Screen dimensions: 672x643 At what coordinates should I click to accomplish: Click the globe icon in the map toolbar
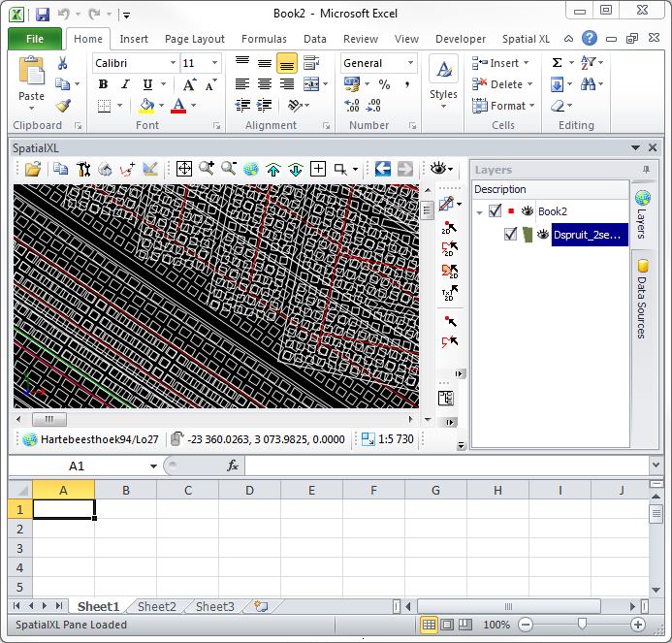click(x=251, y=169)
